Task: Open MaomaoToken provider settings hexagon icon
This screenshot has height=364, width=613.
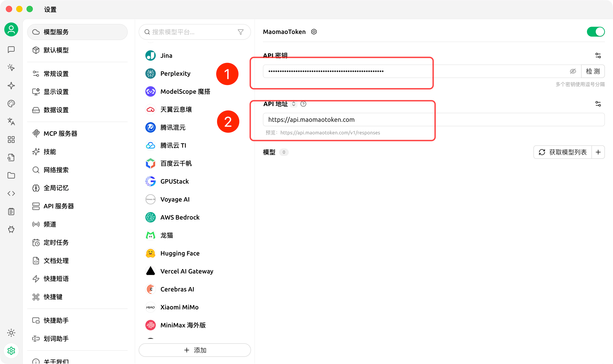Action: [314, 32]
